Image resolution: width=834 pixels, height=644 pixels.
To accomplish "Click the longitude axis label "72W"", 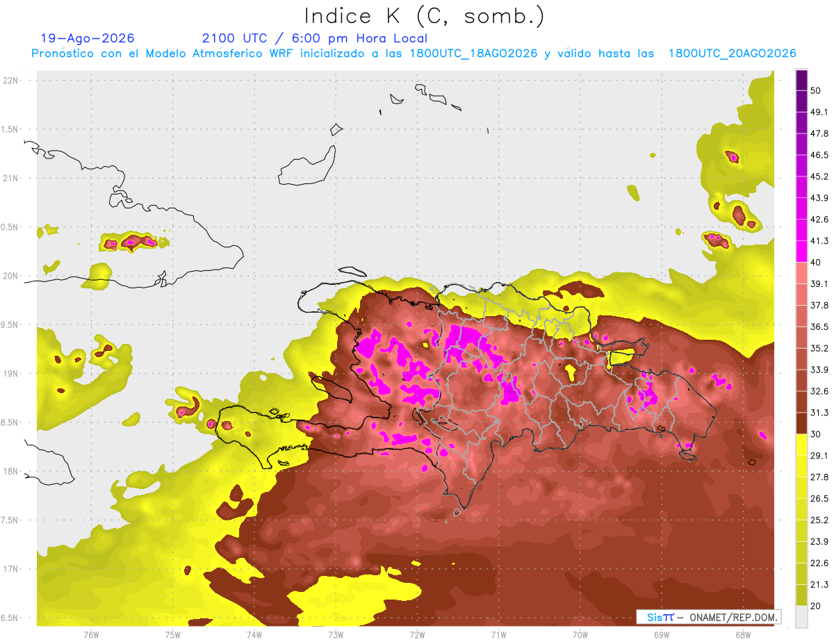I will point(417,635).
